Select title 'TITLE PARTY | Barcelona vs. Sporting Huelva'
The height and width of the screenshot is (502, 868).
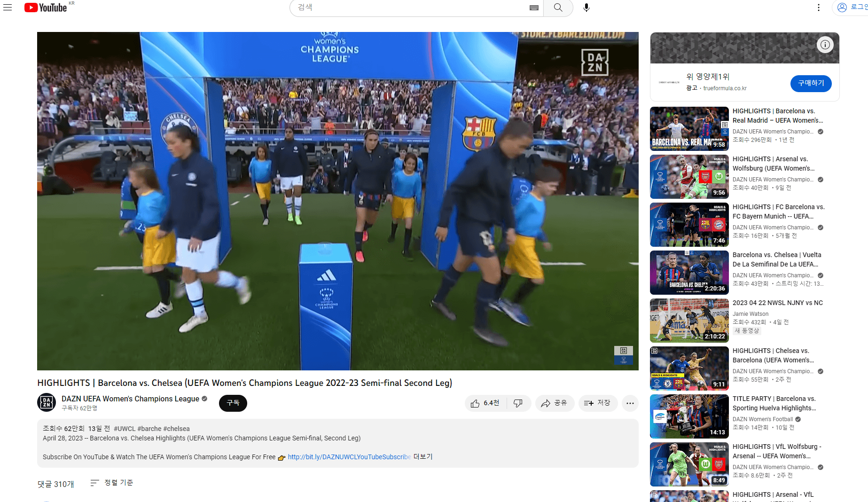pyautogui.click(x=774, y=403)
